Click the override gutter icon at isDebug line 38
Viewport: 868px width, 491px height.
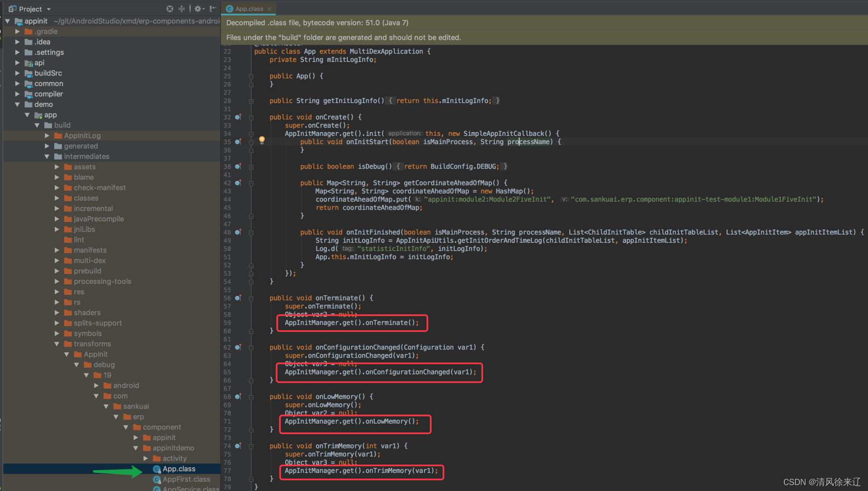coord(238,166)
